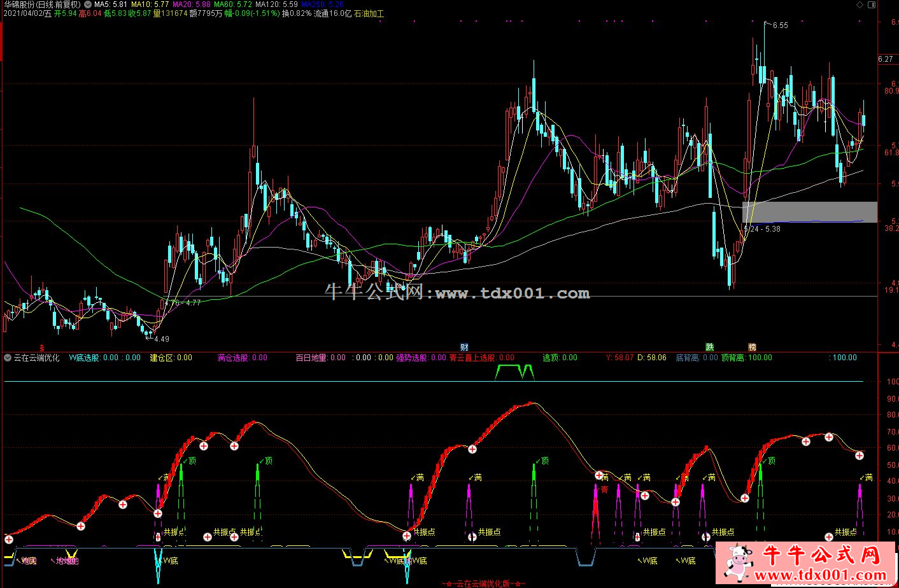Select the MA120: 5.59 label
Image resolution: width=899 pixels, height=588 pixels.
click(x=276, y=4)
